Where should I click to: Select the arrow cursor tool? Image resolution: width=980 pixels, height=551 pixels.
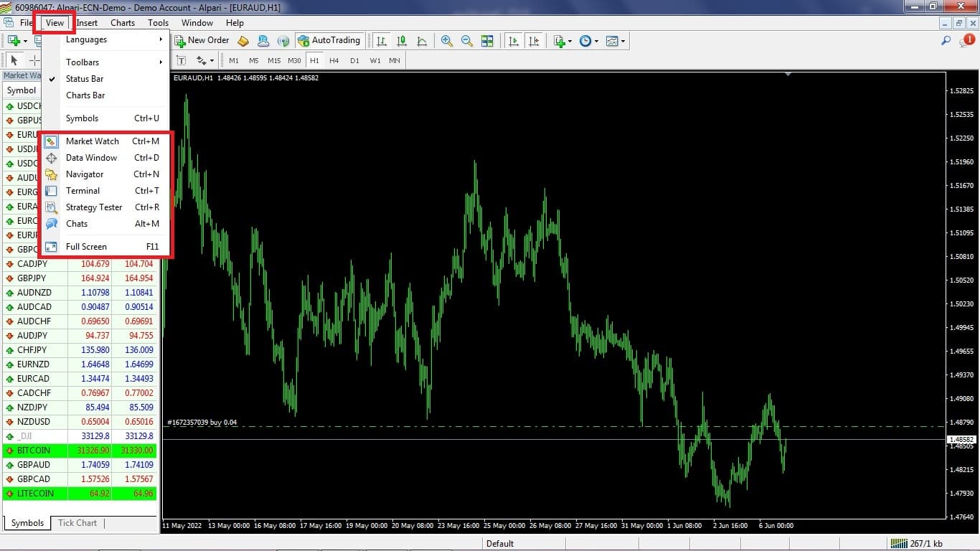[x=14, y=60]
